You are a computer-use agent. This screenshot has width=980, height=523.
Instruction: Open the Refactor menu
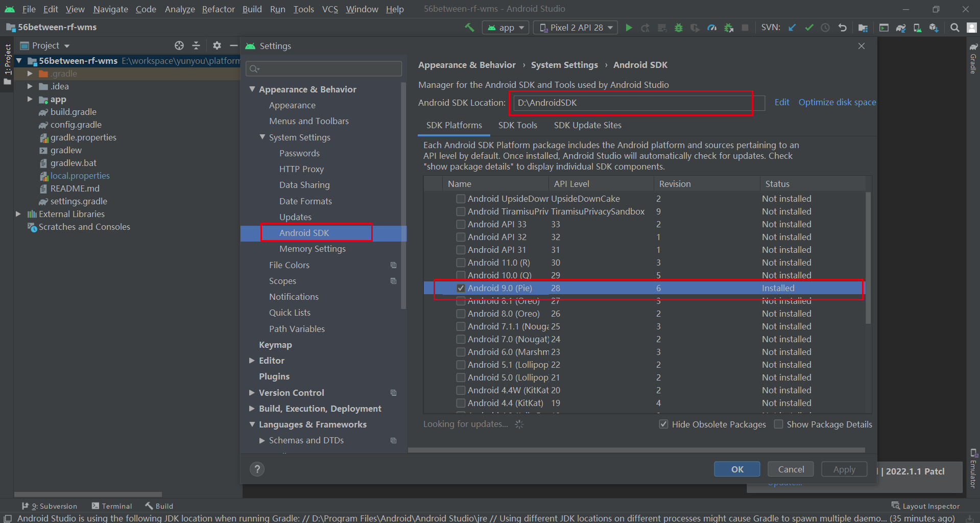coord(218,9)
